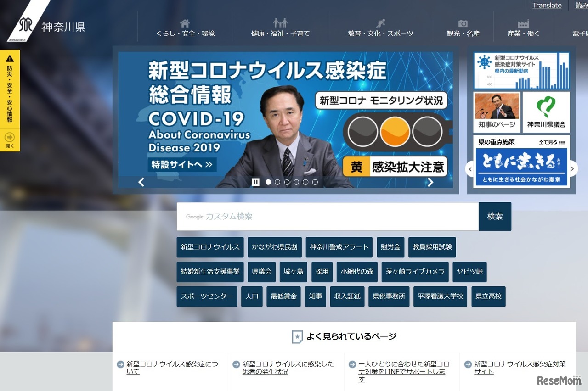Select the 新型コロナウイルス keyword tag
This screenshot has width=588, height=391.
coord(210,247)
